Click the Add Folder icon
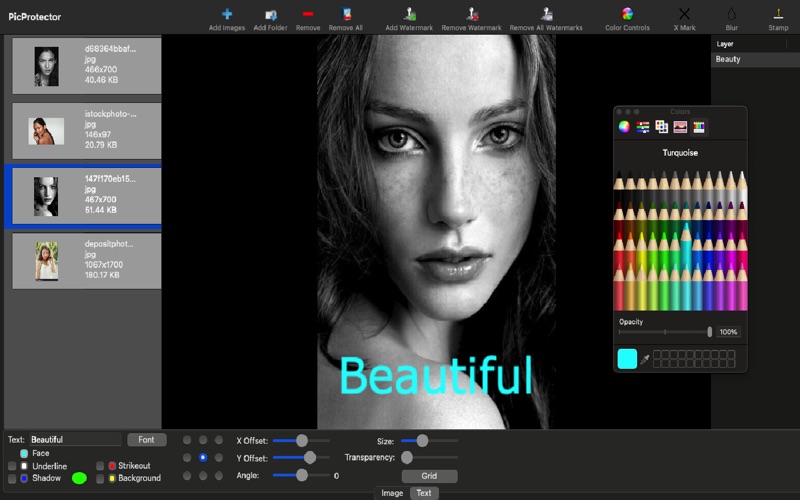Viewport: 800px width, 500px height. click(x=270, y=14)
